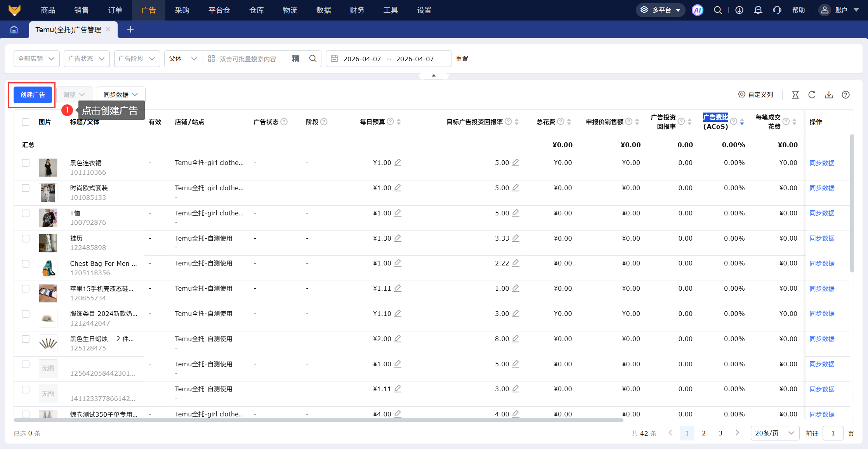Click the download center icon in header
Image resolution: width=868 pixels, height=449 pixels.
[739, 10]
